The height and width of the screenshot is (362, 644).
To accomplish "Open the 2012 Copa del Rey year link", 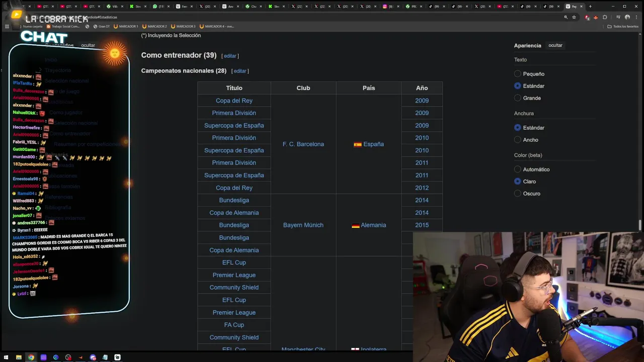I will (x=422, y=188).
